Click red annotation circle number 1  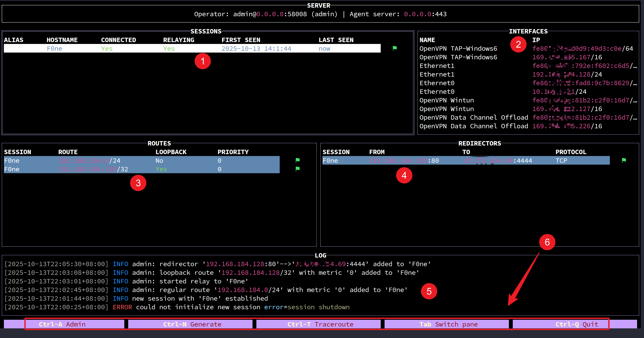pos(203,61)
